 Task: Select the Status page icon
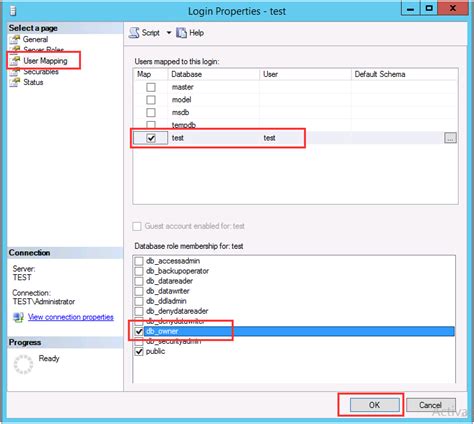tap(15, 82)
